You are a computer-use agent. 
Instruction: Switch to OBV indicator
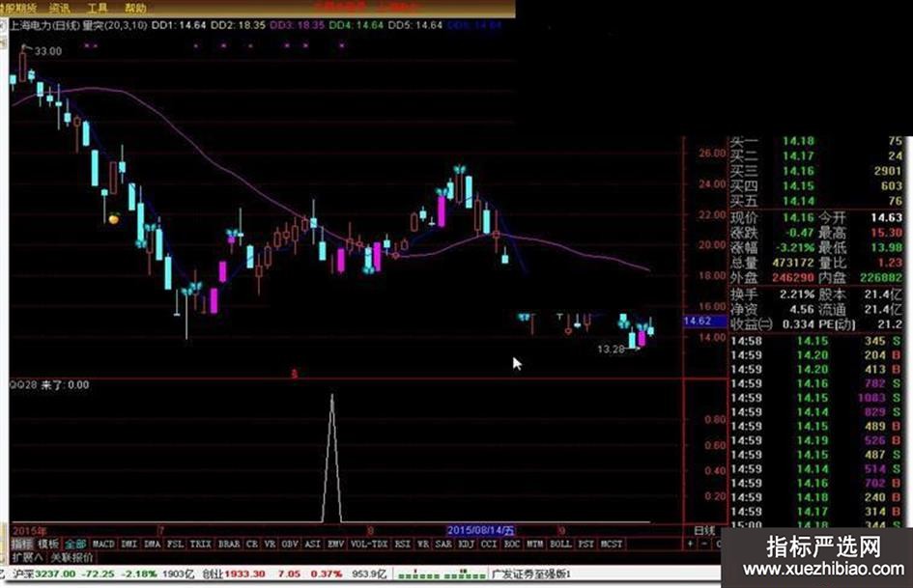(290, 544)
